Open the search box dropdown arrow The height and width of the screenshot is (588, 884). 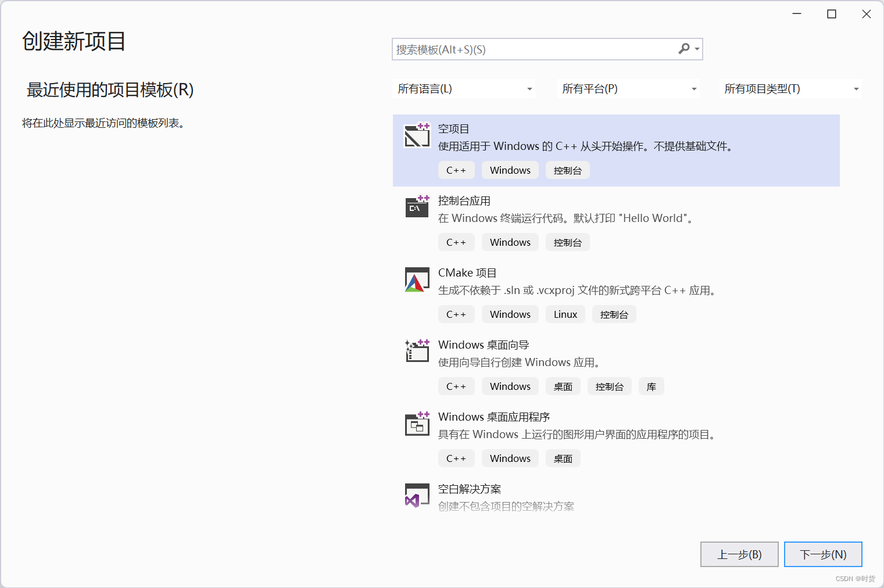pyautogui.click(x=697, y=49)
